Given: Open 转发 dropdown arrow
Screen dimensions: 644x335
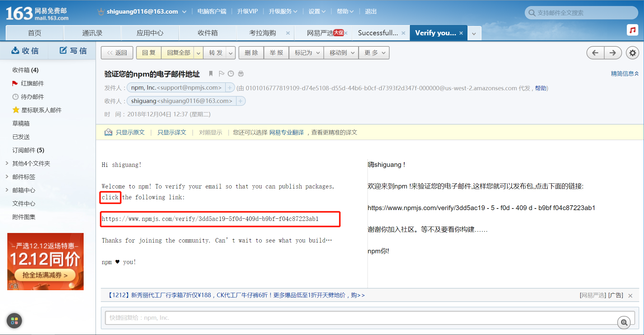Looking at the screenshot, I should (x=231, y=53).
